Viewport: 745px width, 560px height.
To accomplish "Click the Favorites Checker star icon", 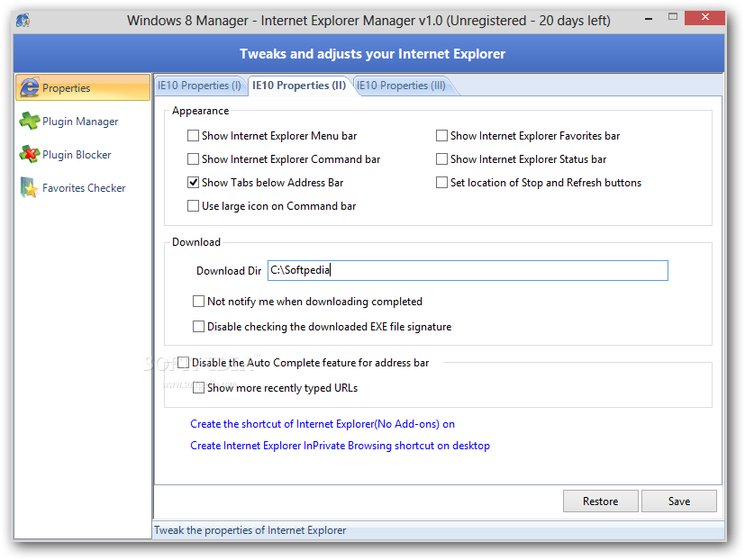I will point(29,187).
